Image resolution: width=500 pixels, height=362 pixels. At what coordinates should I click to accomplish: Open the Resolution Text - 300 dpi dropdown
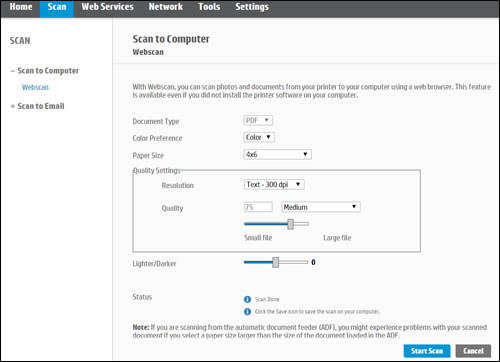tap(274, 185)
